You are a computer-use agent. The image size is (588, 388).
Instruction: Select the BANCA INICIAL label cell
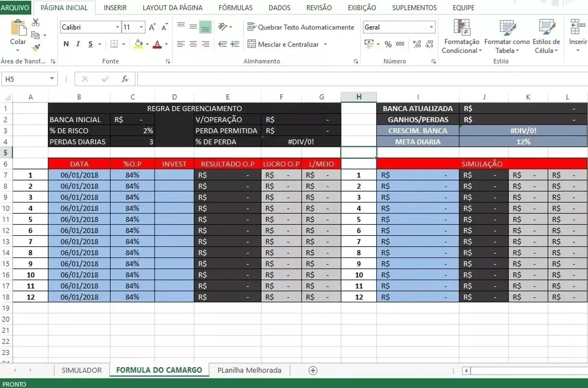pyautogui.click(x=79, y=119)
